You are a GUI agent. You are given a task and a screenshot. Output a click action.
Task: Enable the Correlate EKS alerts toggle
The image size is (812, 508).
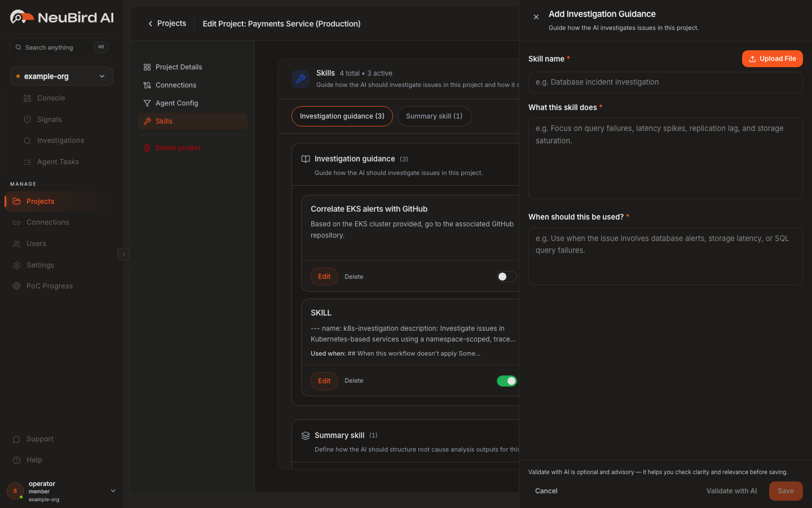(506, 277)
